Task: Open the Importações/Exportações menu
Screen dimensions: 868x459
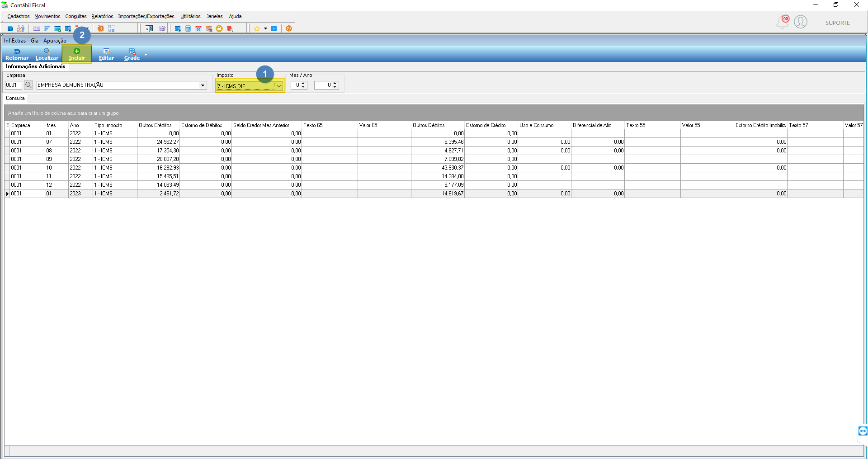Action: point(146,16)
